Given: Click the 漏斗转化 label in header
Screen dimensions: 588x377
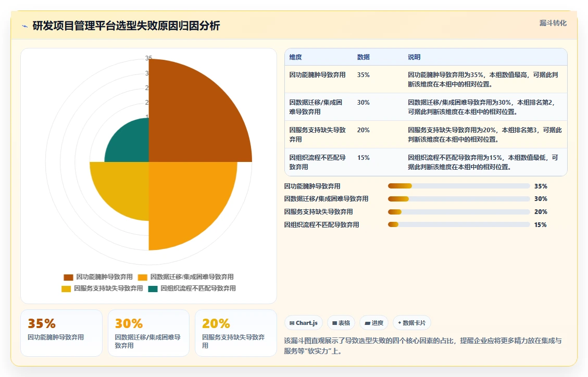Looking at the screenshot, I should (x=553, y=23).
